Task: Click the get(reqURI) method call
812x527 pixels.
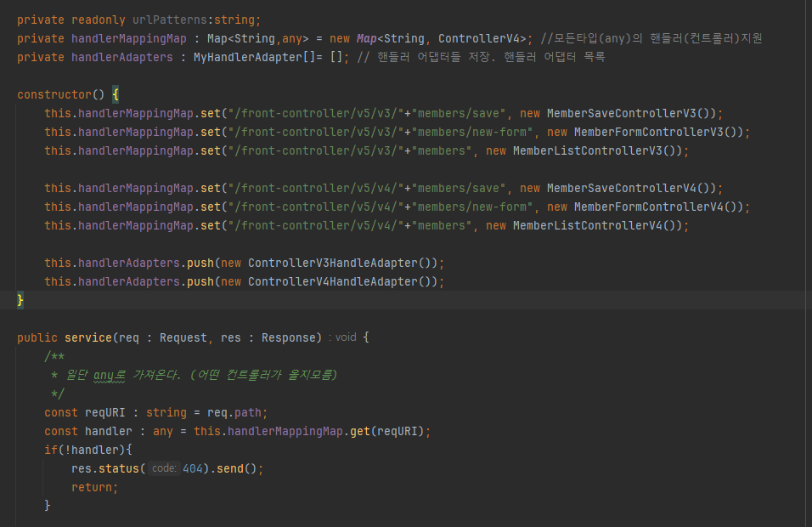Action: pos(387,432)
